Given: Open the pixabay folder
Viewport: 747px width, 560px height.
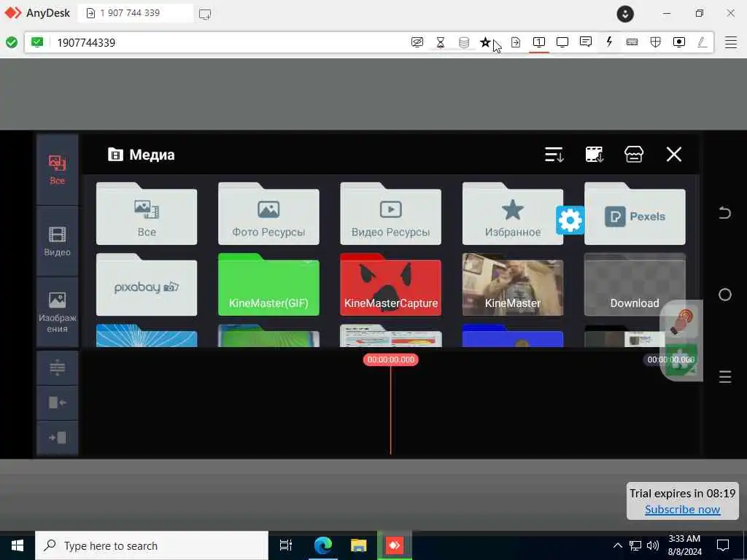Looking at the screenshot, I should click(x=147, y=285).
